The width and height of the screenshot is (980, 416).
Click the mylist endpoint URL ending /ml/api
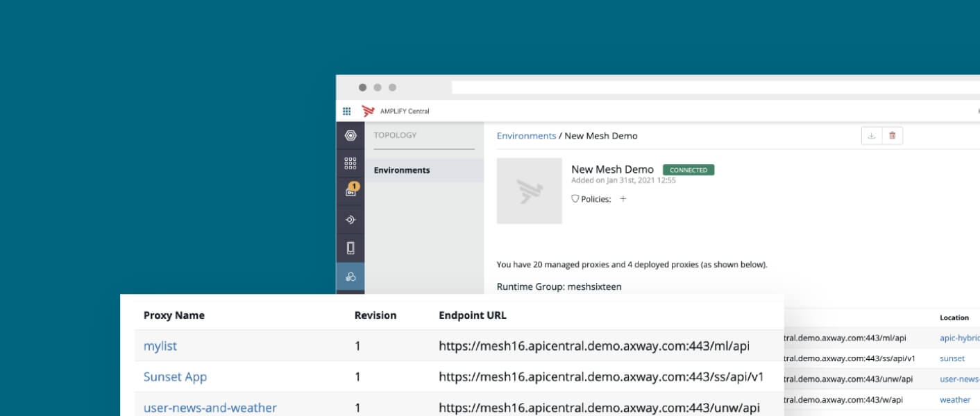(594, 346)
